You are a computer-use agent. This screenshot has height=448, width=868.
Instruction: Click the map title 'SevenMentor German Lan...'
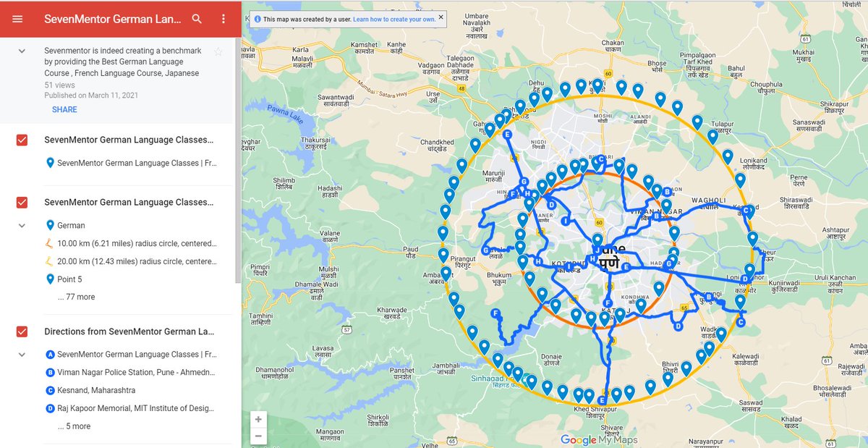112,19
